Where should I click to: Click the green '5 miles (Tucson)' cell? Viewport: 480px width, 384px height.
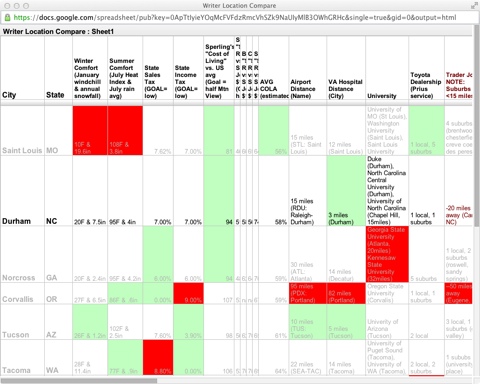point(346,322)
